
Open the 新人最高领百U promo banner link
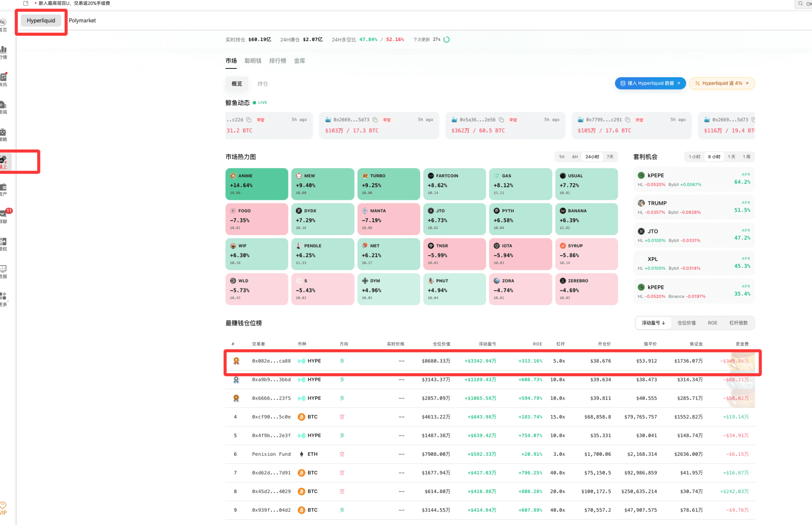(x=74, y=3)
